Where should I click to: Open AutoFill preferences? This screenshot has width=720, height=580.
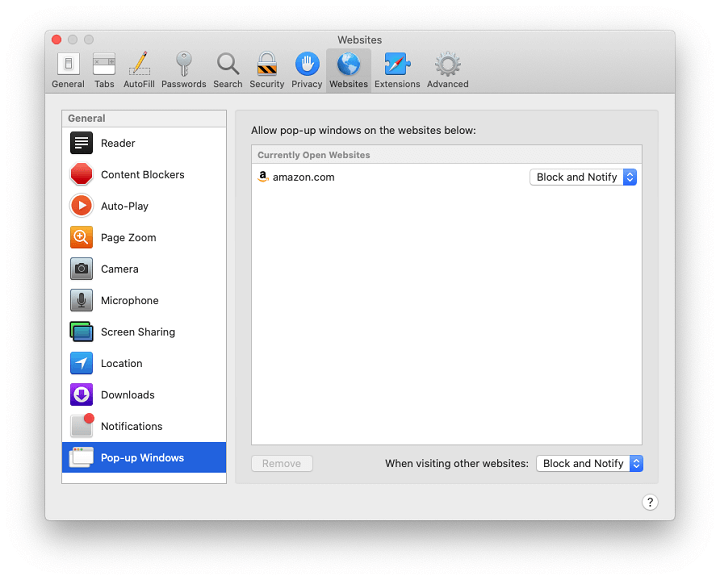point(139,69)
